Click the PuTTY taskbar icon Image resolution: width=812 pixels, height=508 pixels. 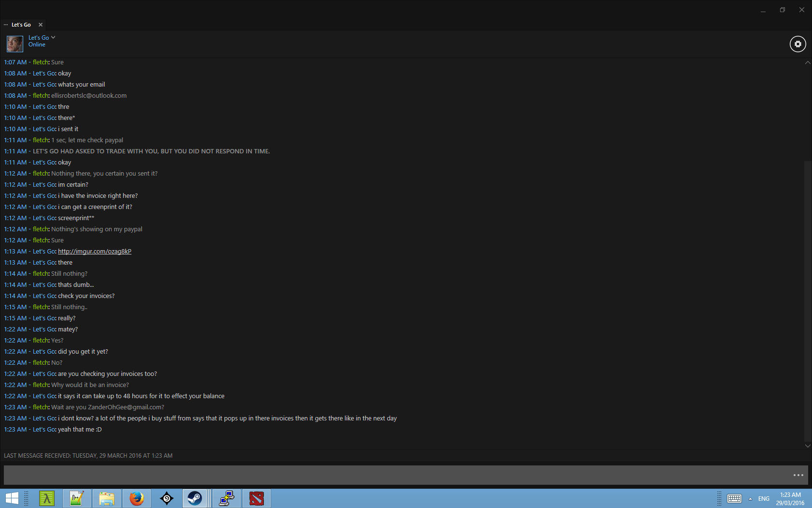click(226, 498)
